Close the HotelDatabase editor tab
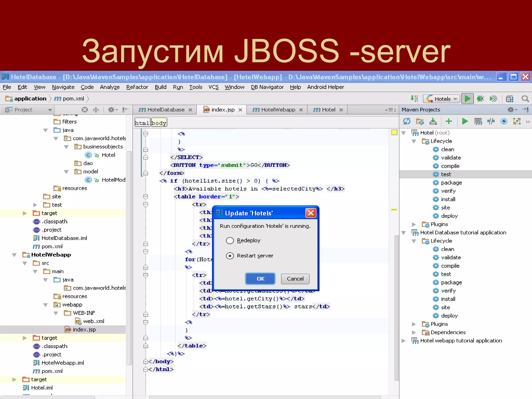 [190, 110]
